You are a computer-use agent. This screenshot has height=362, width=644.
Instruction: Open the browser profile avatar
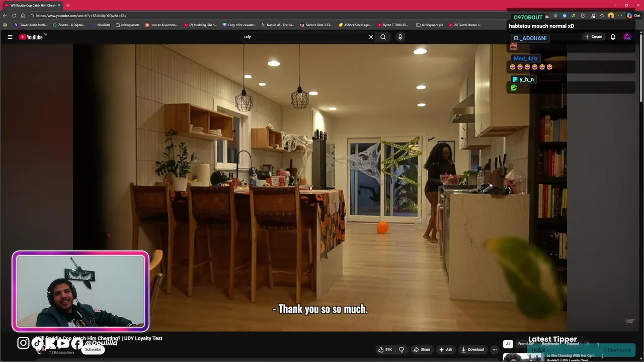coord(611,16)
